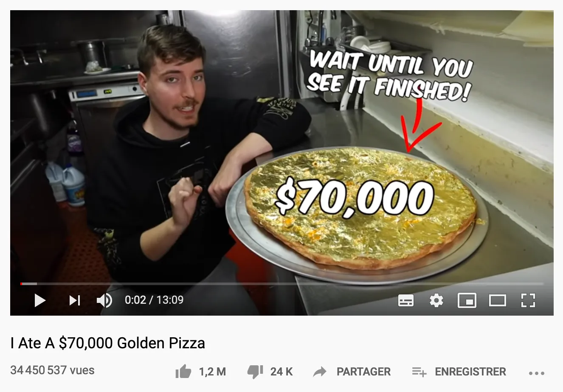Click the add-to-playlist icon

click(419, 372)
